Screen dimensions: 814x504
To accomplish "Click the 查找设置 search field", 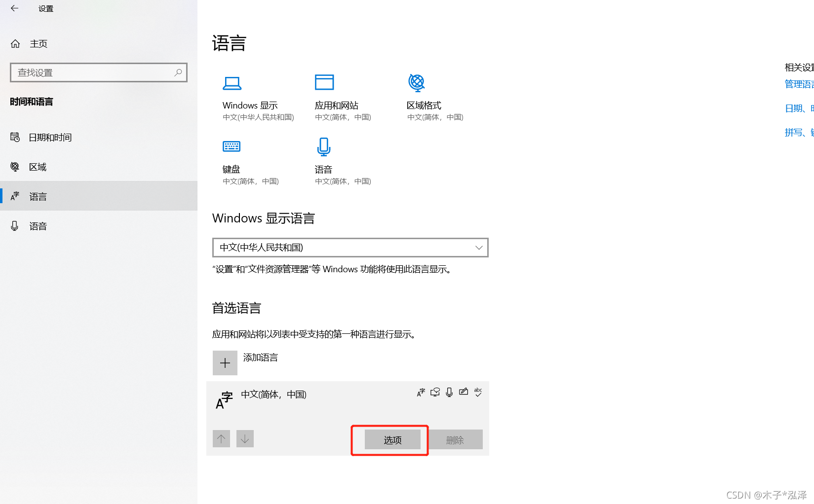I will (x=94, y=72).
